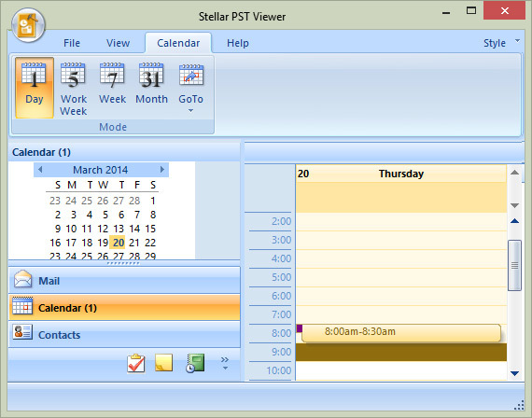Maximize the Stellar PST Viewer window
Image resolution: width=532 pixels, height=418 pixels.
(471, 11)
